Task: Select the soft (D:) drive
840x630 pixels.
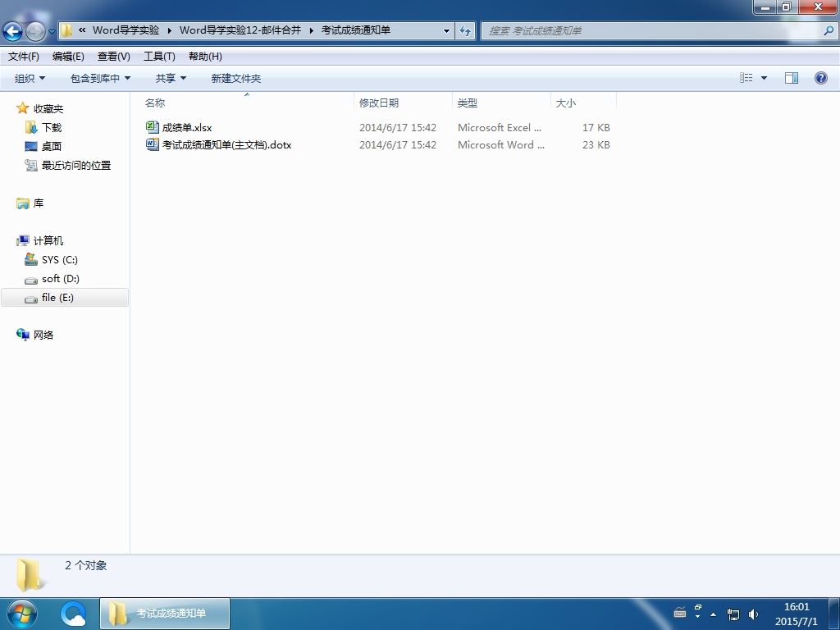Action: coord(60,279)
